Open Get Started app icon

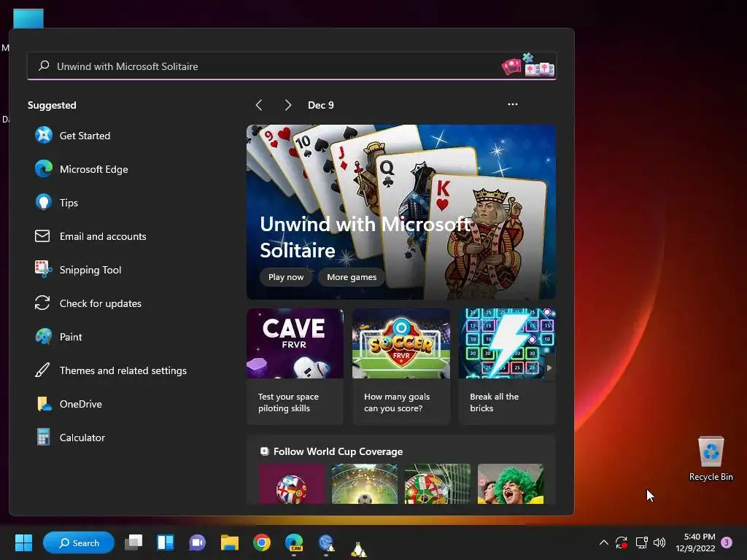(x=43, y=135)
